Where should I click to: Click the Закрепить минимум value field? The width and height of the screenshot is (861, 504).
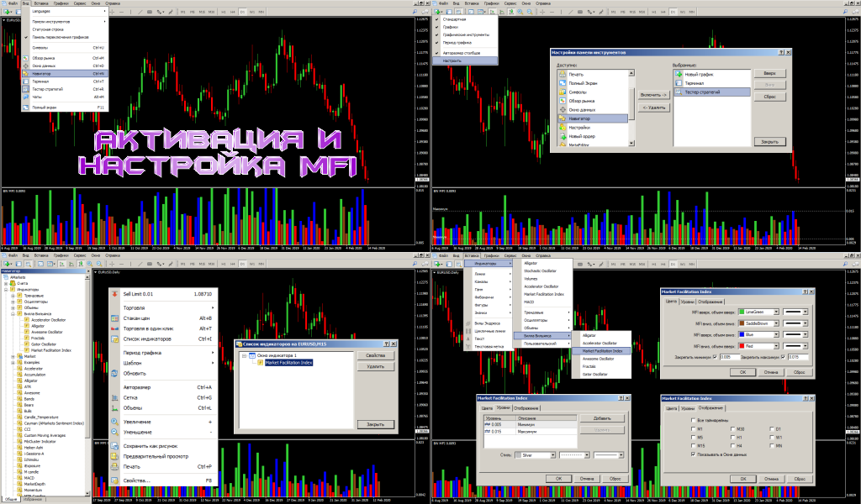pos(729,357)
